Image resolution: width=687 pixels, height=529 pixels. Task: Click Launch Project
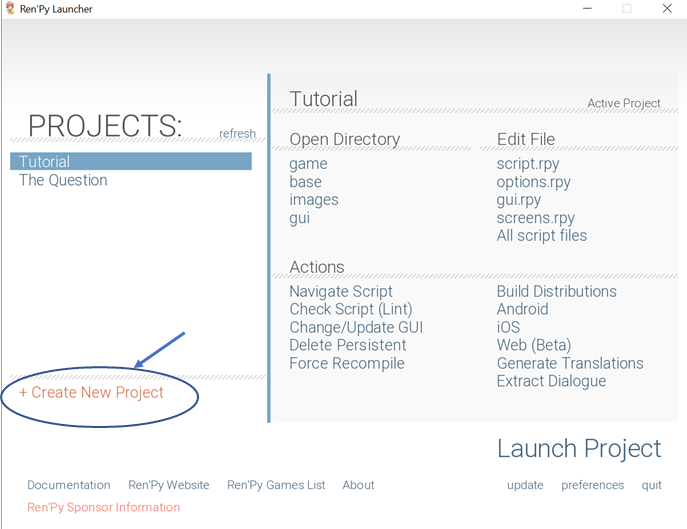(579, 449)
